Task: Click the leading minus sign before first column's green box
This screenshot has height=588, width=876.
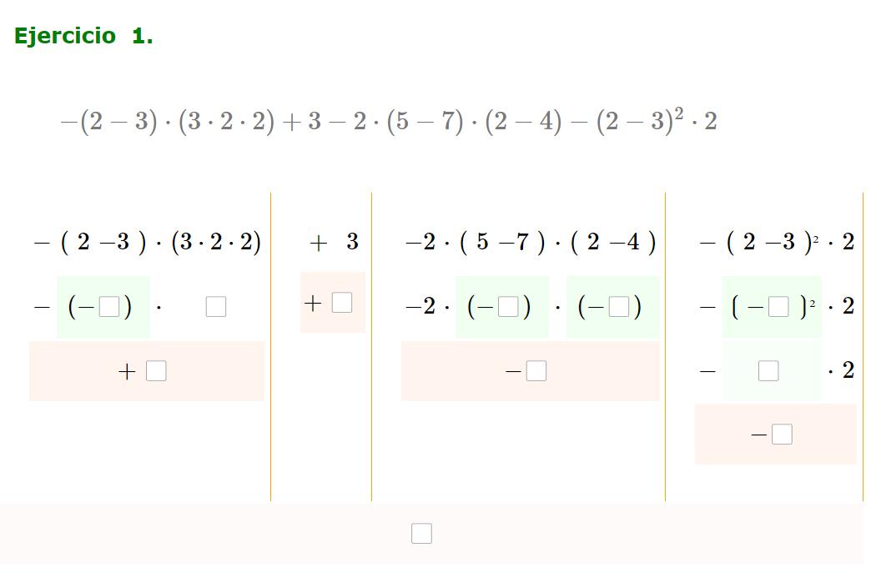Action: pyautogui.click(x=42, y=307)
